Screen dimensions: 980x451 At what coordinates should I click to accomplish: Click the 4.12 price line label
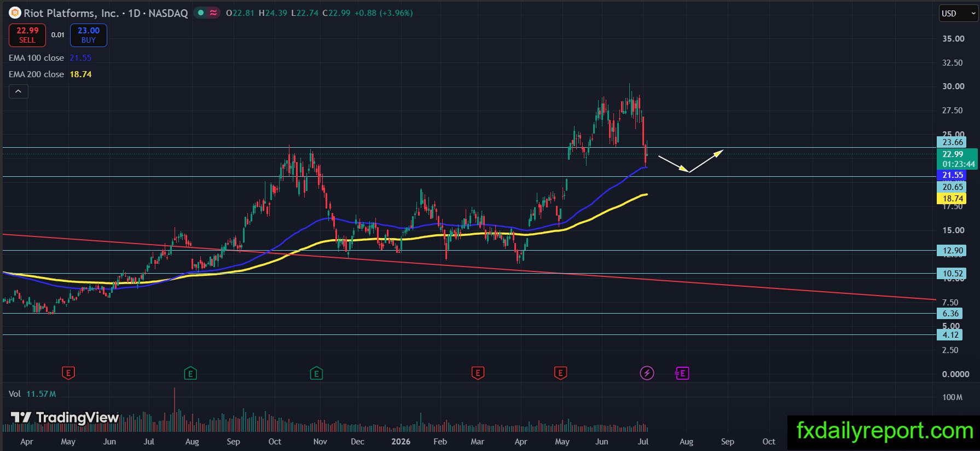pyautogui.click(x=950, y=335)
